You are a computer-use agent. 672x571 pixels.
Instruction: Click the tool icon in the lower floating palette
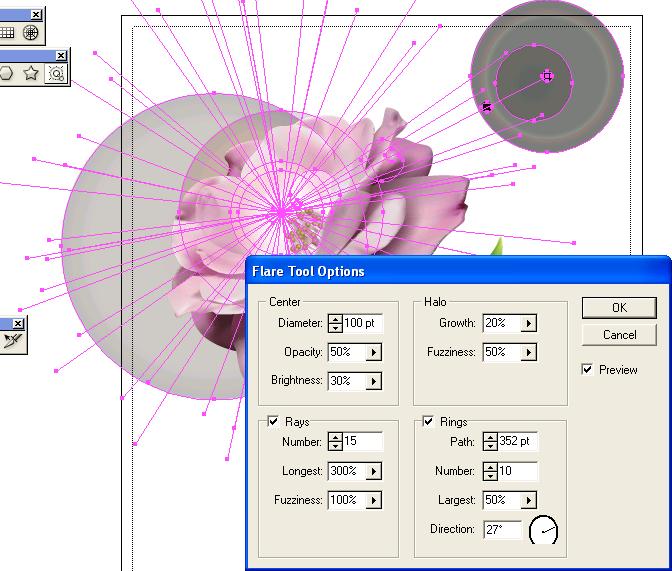(12, 341)
